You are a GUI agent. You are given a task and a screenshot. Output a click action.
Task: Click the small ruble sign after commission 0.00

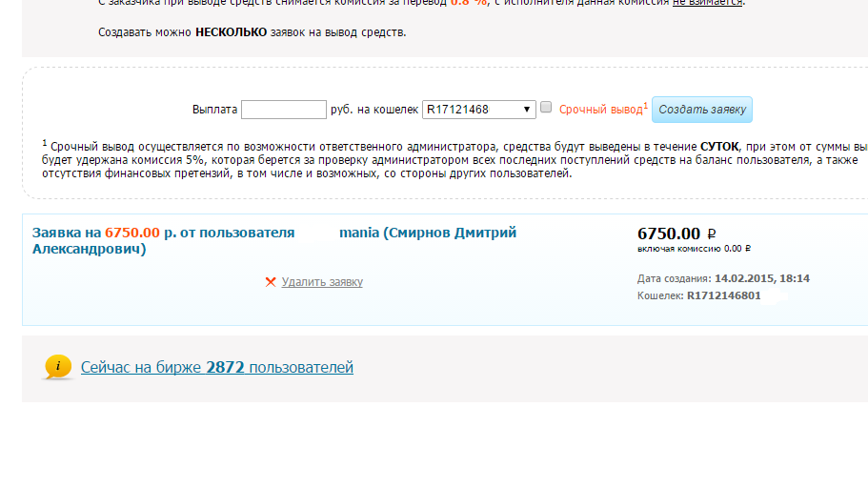[748, 249]
